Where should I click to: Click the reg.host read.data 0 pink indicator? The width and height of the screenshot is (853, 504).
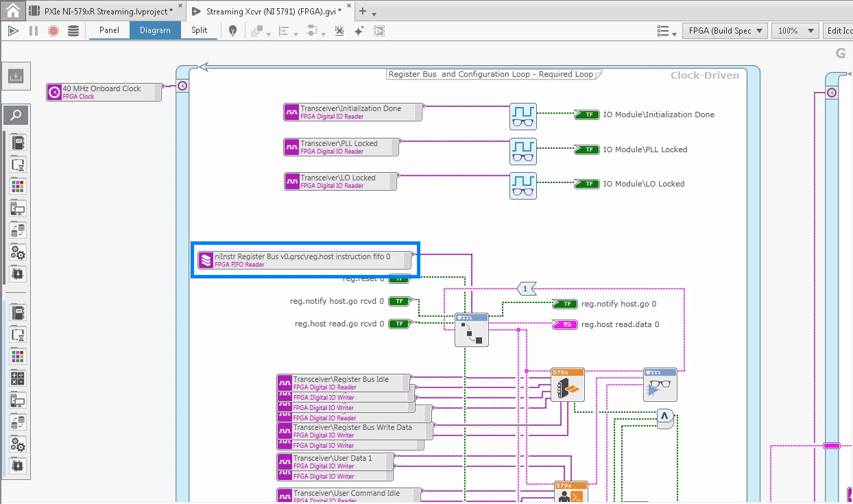click(565, 324)
